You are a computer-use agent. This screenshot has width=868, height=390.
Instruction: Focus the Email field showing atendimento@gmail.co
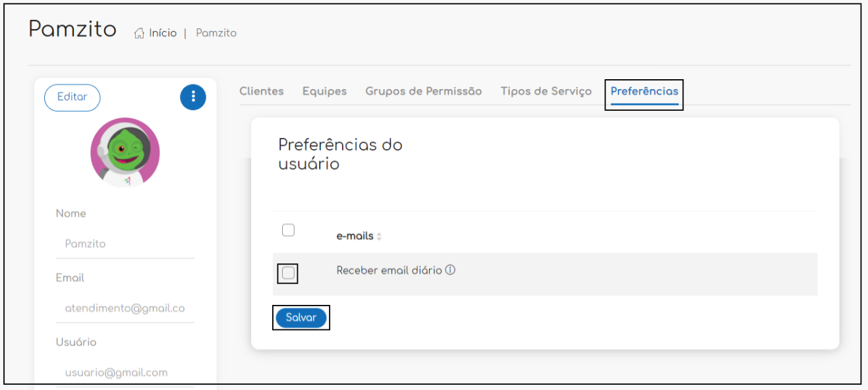coord(125,308)
